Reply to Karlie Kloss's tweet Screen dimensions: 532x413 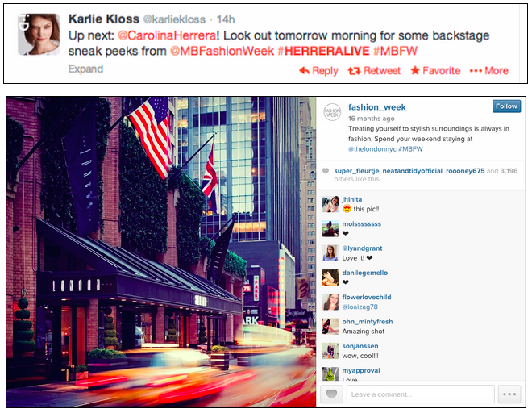pos(318,71)
